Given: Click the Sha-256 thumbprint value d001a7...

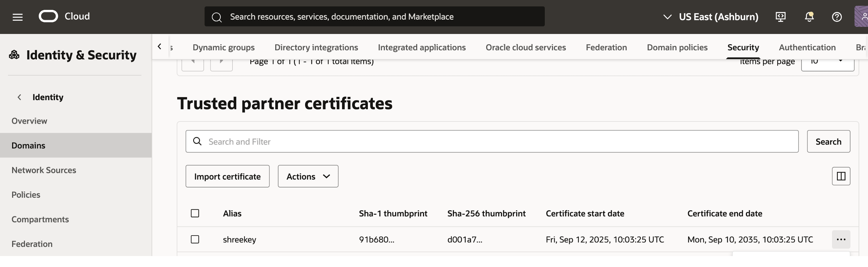Looking at the screenshot, I should point(465,239).
